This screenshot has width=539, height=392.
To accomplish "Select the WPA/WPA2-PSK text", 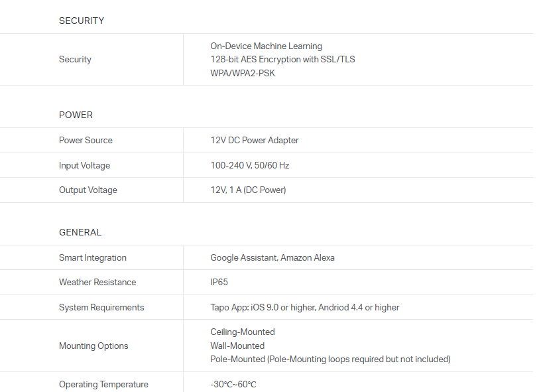I will pyautogui.click(x=243, y=73).
